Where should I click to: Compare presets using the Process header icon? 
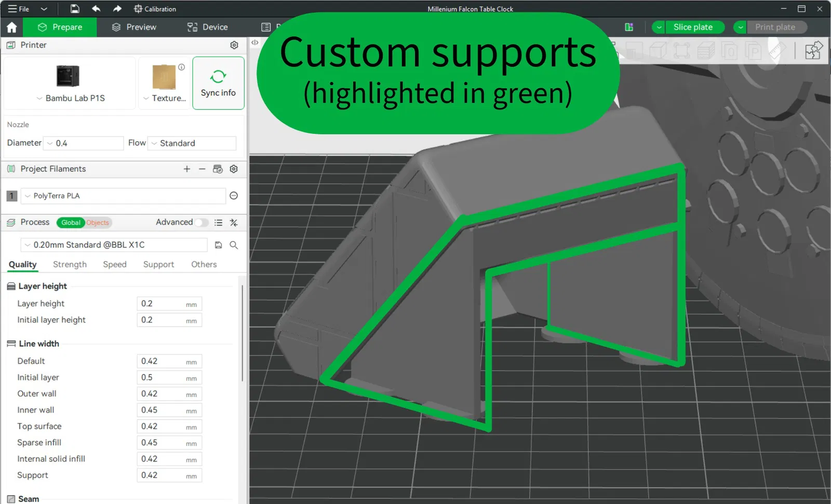click(x=234, y=223)
